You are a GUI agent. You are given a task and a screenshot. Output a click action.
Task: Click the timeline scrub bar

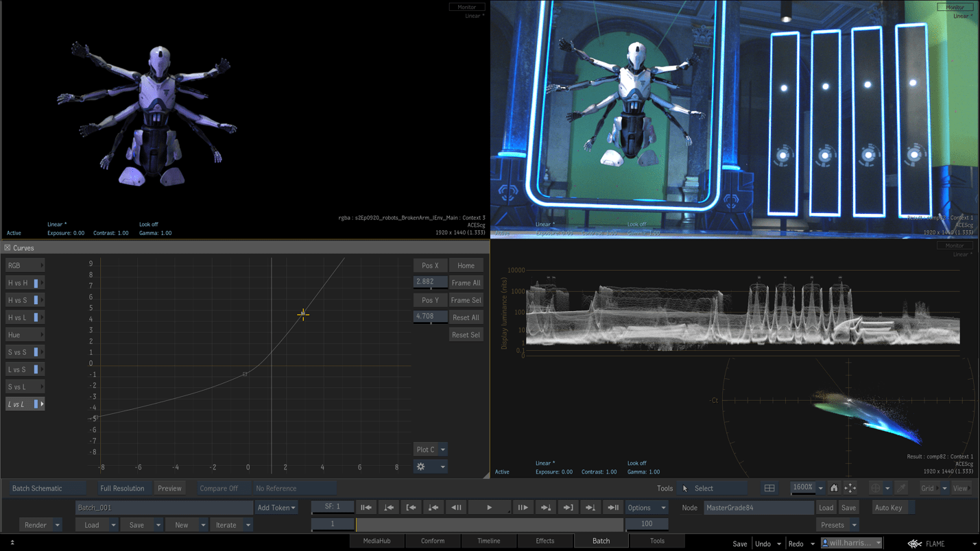(x=490, y=524)
